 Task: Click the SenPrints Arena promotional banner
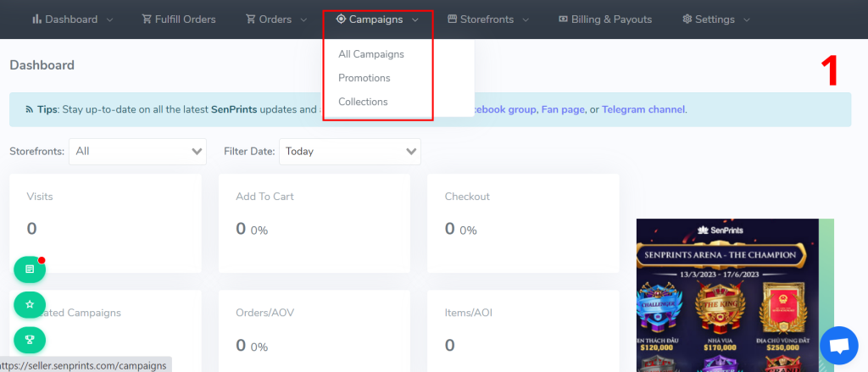[x=735, y=295]
